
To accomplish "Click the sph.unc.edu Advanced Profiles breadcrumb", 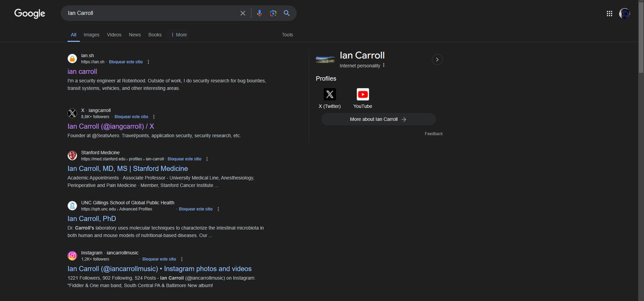I will 117,209.
